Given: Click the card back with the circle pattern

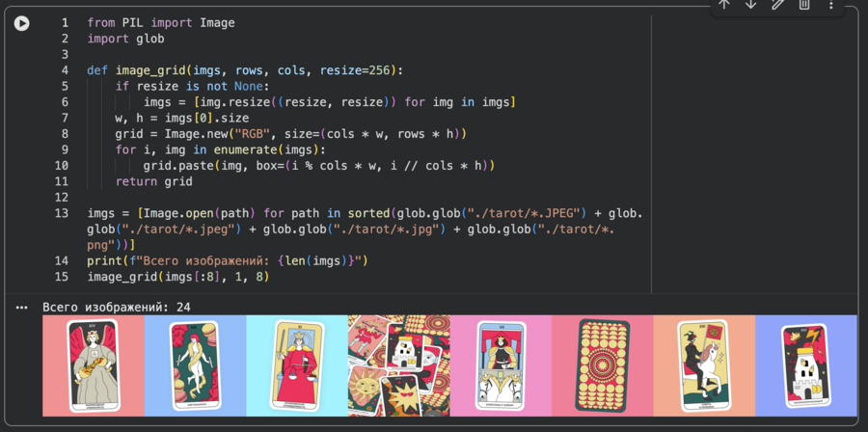Looking at the screenshot, I should click(x=603, y=365).
